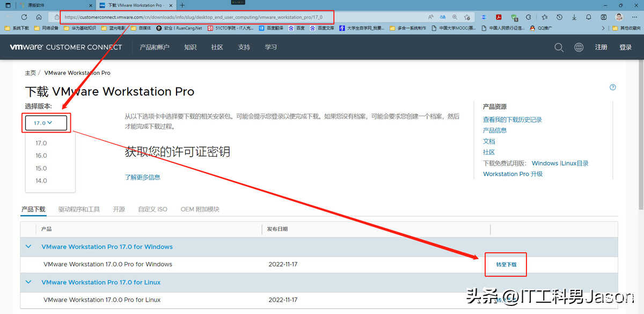Select version 16.0 from list
The height and width of the screenshot is (314, 644).
[41, 156]
